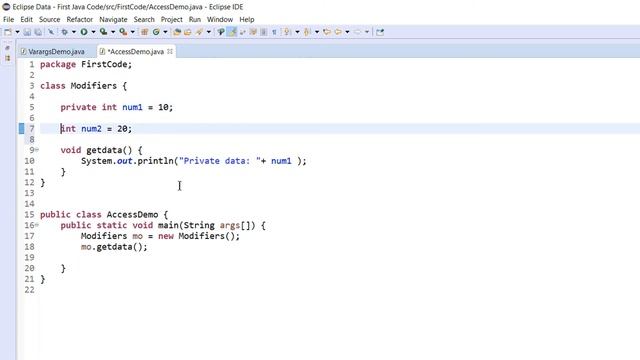Click the Last Edit Location icon
The height and width of the screenshot is (360, 640).
coord(326,32)
